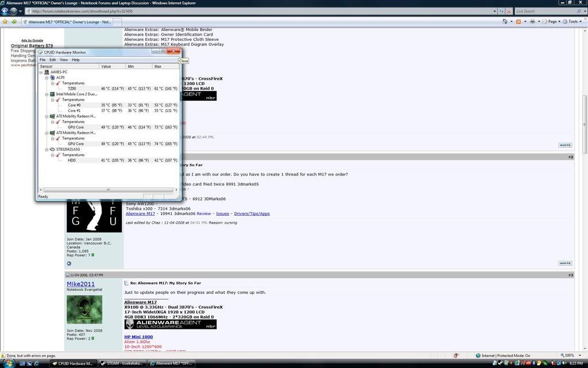Open a new blank browser tab
Viewport: 588px width, 368px height.
(x=117, y=22)
